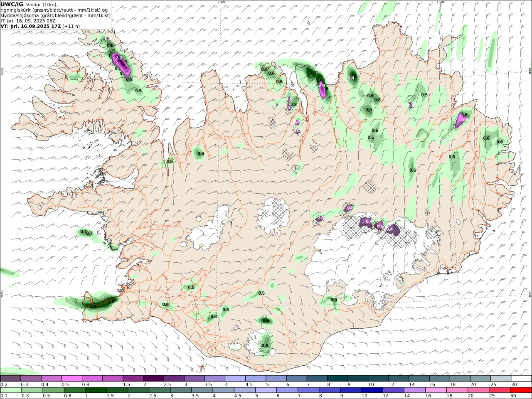This screenshot has height=399, width=532.
Task: Click the '2.9' precipitation value in Westfjords
Action: (118, 58)
